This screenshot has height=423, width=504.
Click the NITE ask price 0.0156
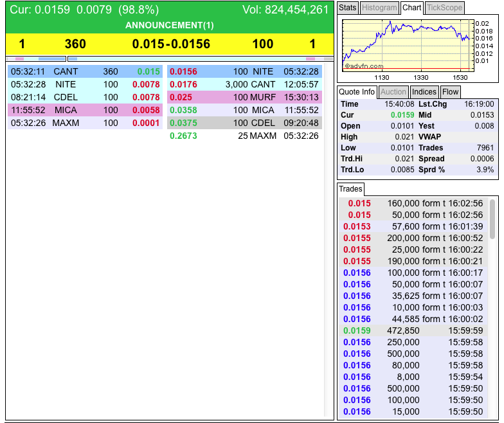coord(183,71)
